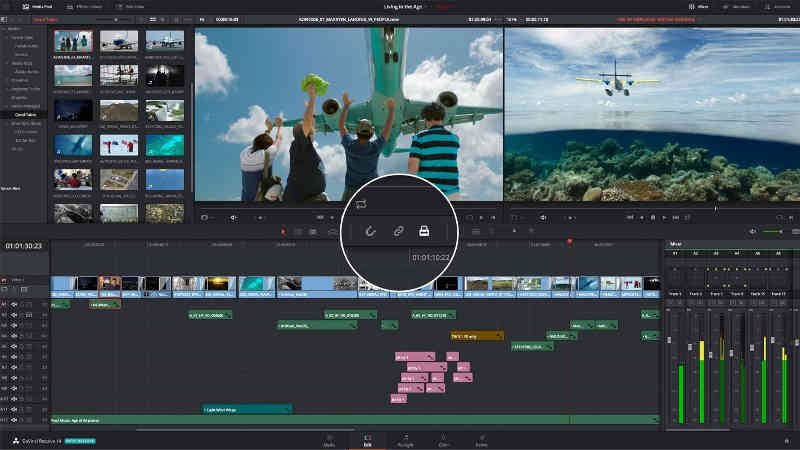Select the brown hill landscape thumbnail
The image size is (800, 450).
click(x=118, y=110)
